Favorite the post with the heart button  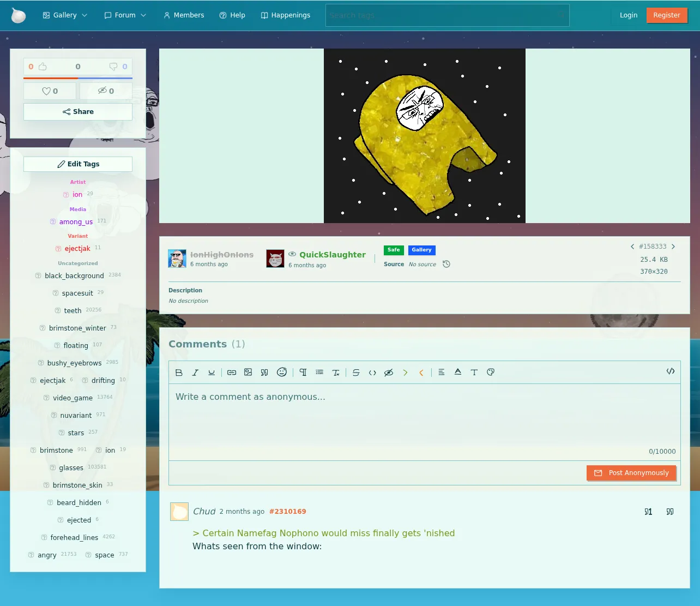tap(50, 91)
